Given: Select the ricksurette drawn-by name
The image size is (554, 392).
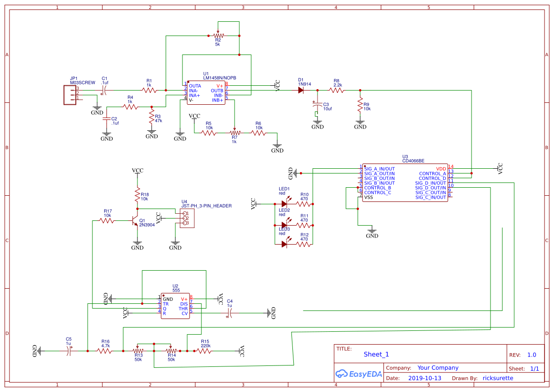Looking at the screenshot, I should pyautogui.click(x=498, y=378).
